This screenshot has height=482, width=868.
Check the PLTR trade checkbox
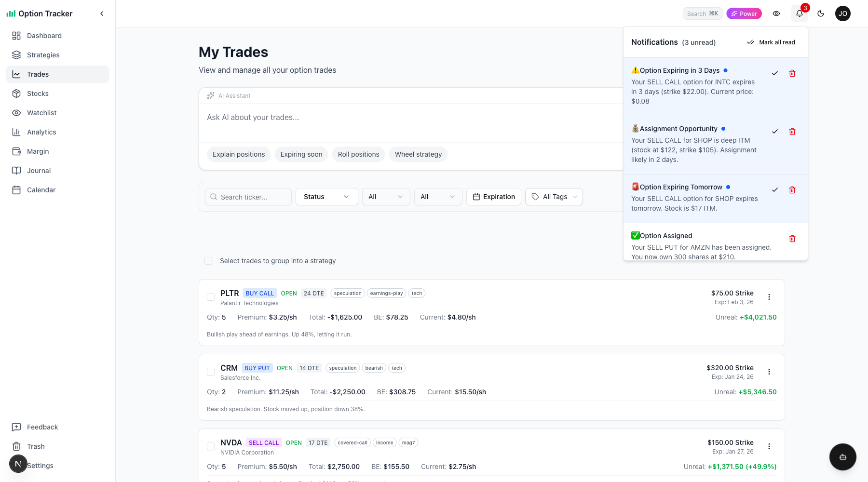pyautogui.click(x=211, y=297)
